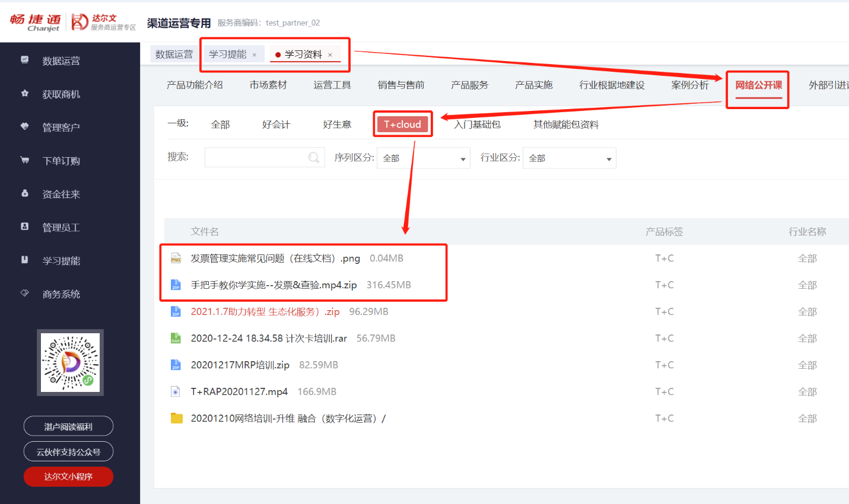This screenshot has height=504, width=849.
Task: Click the 文件名 column header
Action: [x=205, y=232]
